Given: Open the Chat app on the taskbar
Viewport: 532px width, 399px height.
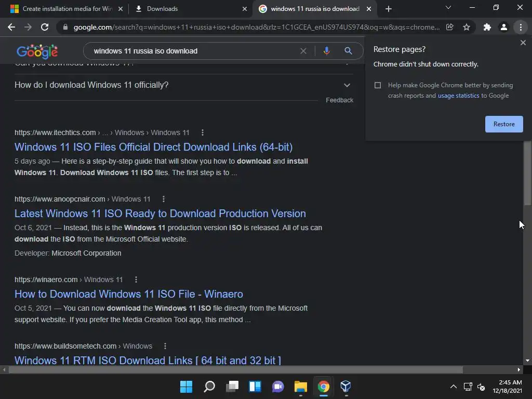Looking at the screenshot, I should [278, 387].
